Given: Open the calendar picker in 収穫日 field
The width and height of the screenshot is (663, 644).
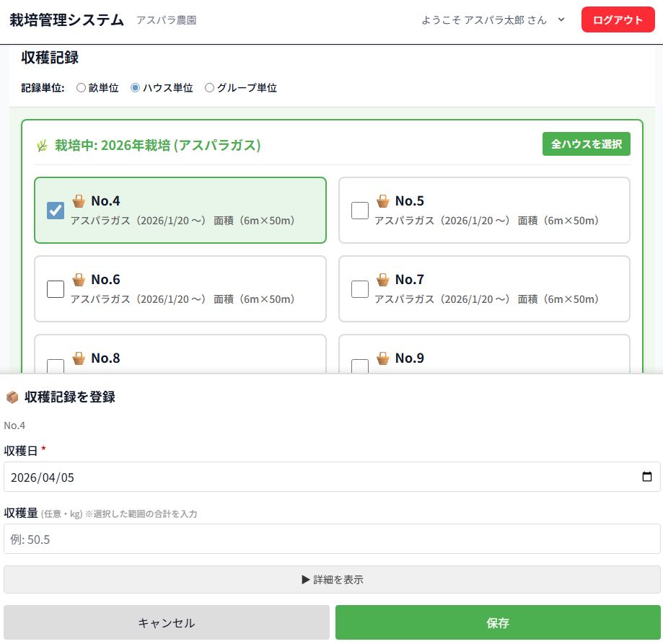Looking at the screenshot, I should pyautogui.click(x=646, y=477).
